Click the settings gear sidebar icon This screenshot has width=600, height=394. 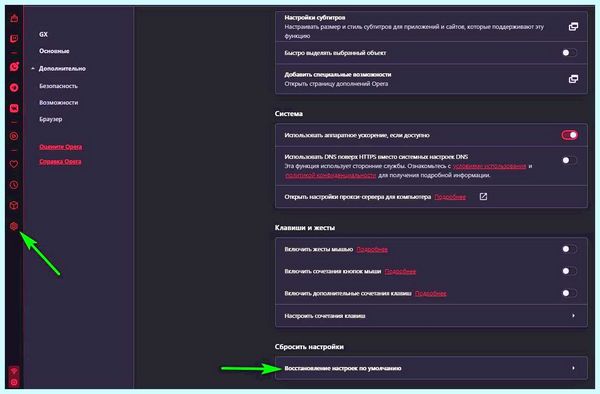[x=14, y=226]
